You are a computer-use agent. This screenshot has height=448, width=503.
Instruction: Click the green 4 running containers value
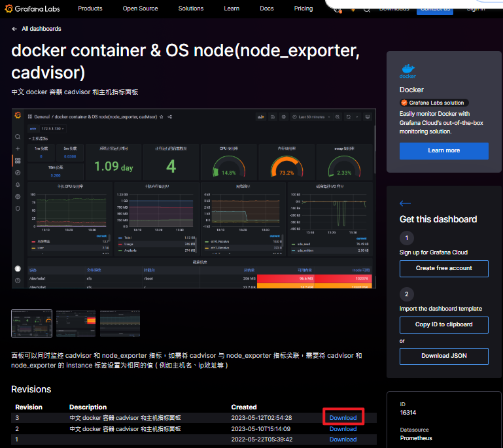(171, 166)
